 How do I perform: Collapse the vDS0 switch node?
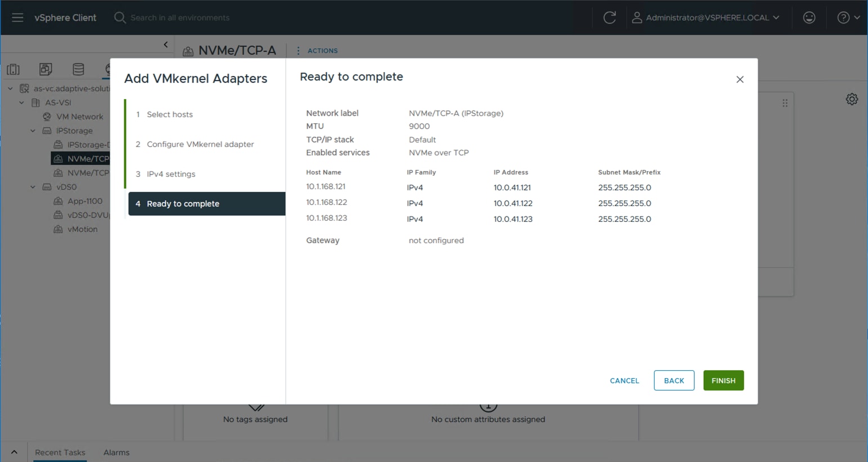tap(33, 186)
